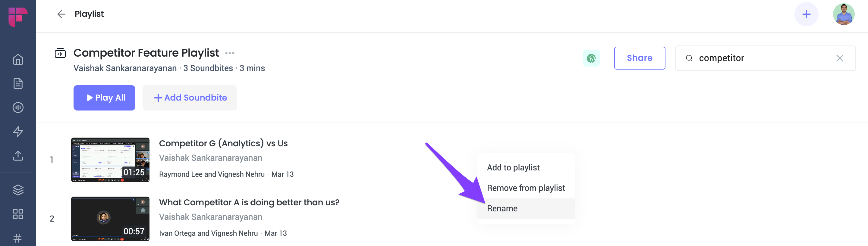Open the soundbites circle icon in sidebar
The height and width of the screenshot is (246, 868).
[x=18, y=107]
